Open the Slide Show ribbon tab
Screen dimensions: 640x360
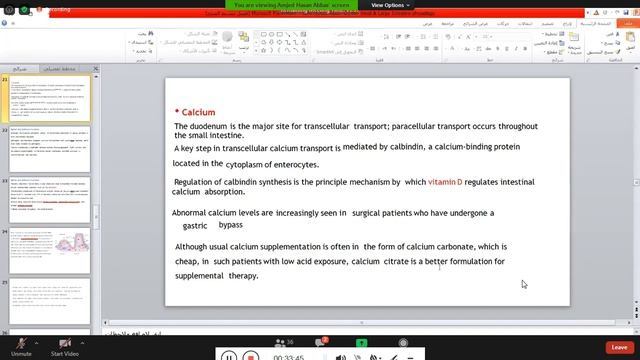coord(476,24)
